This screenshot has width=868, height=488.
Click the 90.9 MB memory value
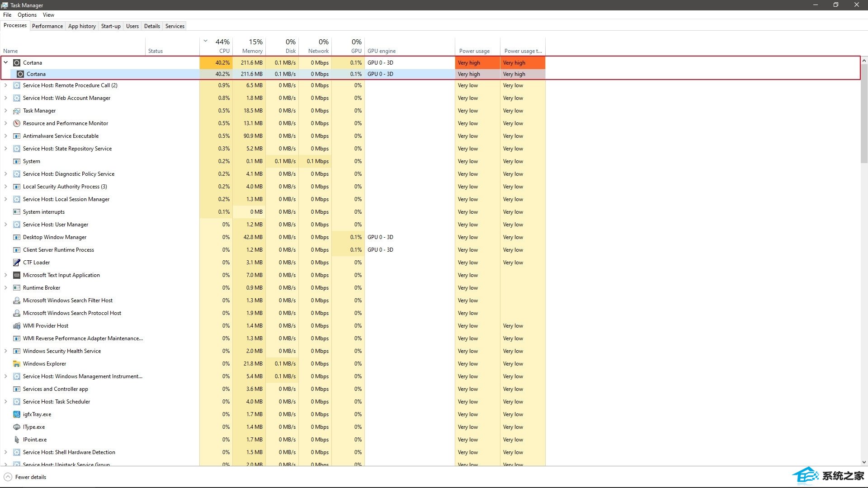click(253, 136)
